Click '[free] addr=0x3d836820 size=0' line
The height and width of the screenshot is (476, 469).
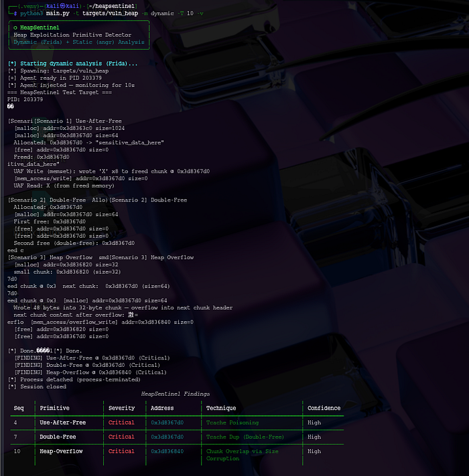(x=62, y=329)
